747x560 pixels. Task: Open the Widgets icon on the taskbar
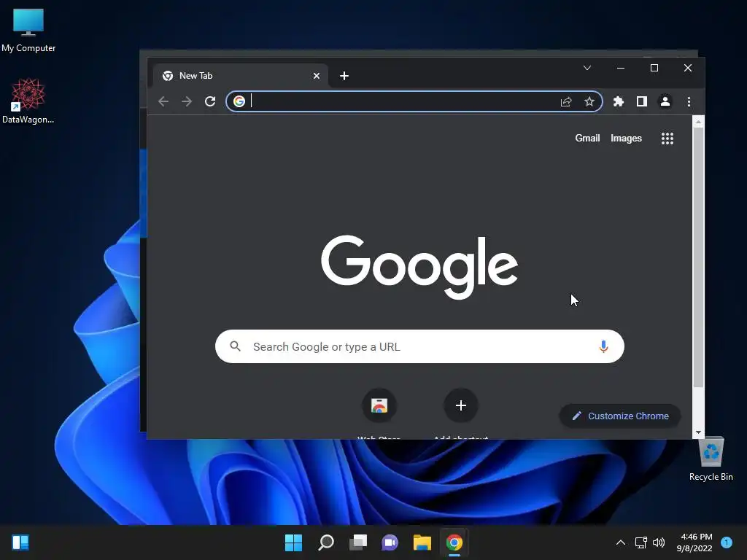(x=20, y=542)
